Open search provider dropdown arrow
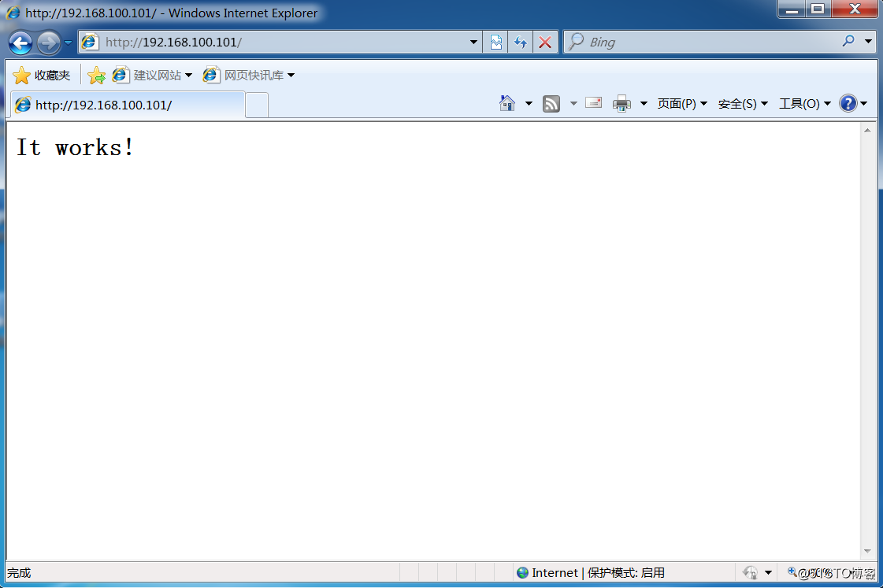The width and height of the screenshot is (883, 588). 868,42
